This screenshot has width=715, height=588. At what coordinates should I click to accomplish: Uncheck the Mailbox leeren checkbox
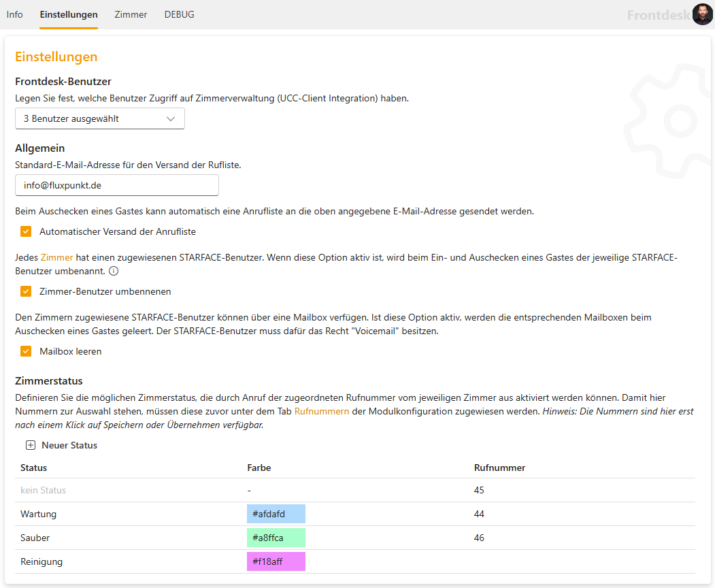(26, 351)
